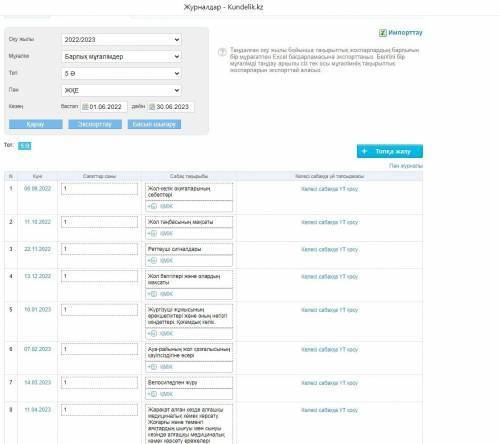Click the hours count field in row 7

click(x=99, y=382)
